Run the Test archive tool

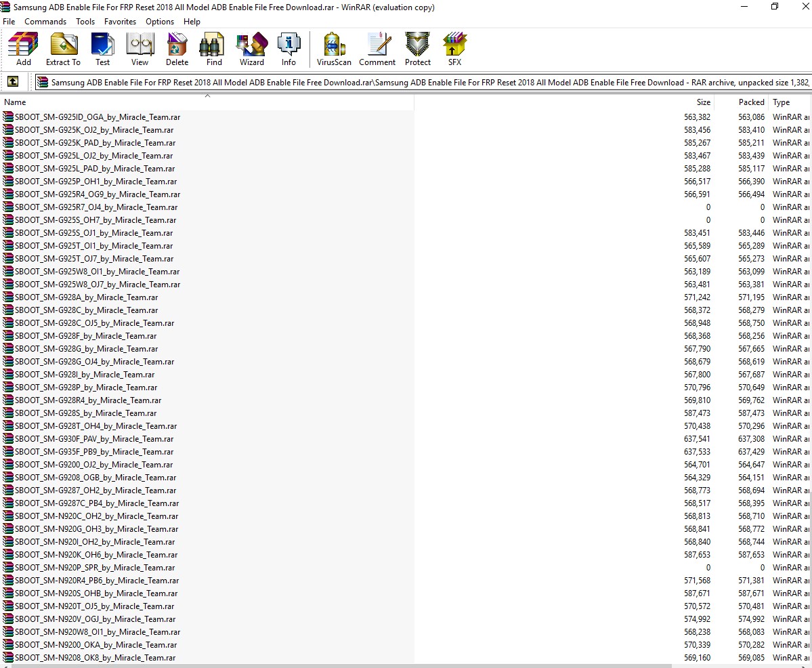tap(102, 49)
